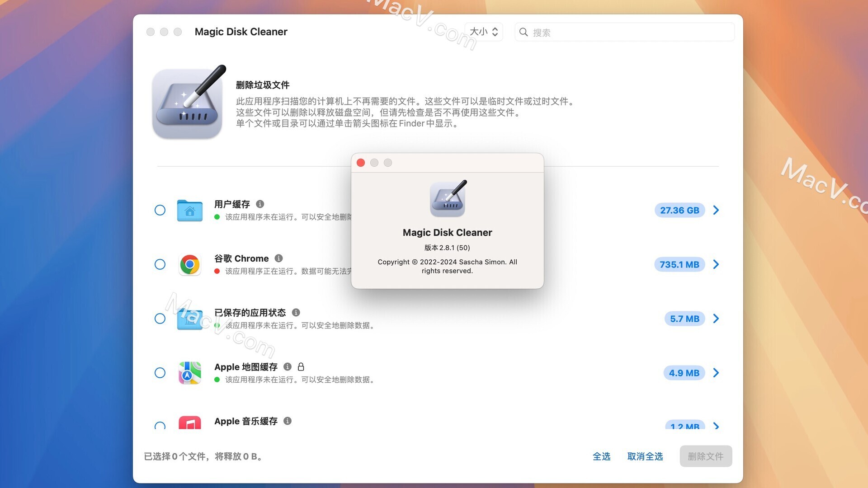Select the 用户缓存 radio button
The height and width of the screenshot is (488, 868).
(x=160, y=210)
